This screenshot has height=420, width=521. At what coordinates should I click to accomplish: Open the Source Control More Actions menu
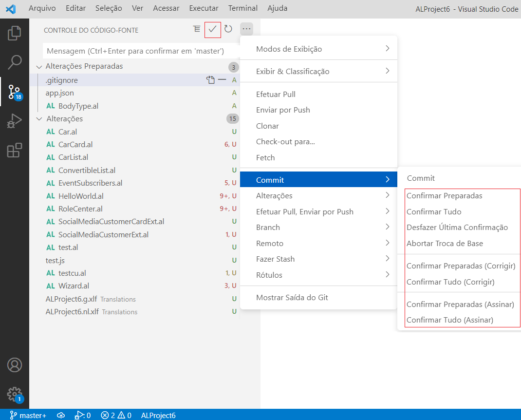point(246,29)
